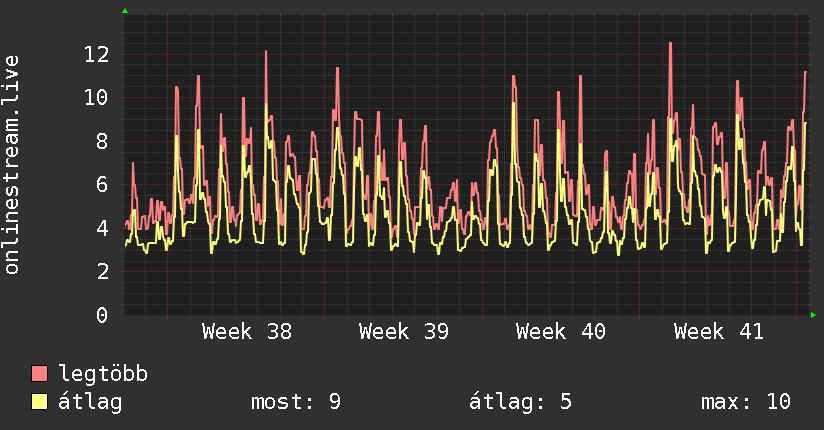
Task: Click the y-axis value 10
Action: point(96,97)
